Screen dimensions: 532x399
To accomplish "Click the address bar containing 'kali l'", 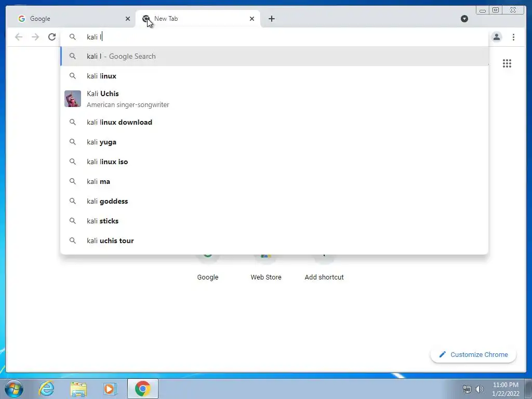I will [275, 37].
